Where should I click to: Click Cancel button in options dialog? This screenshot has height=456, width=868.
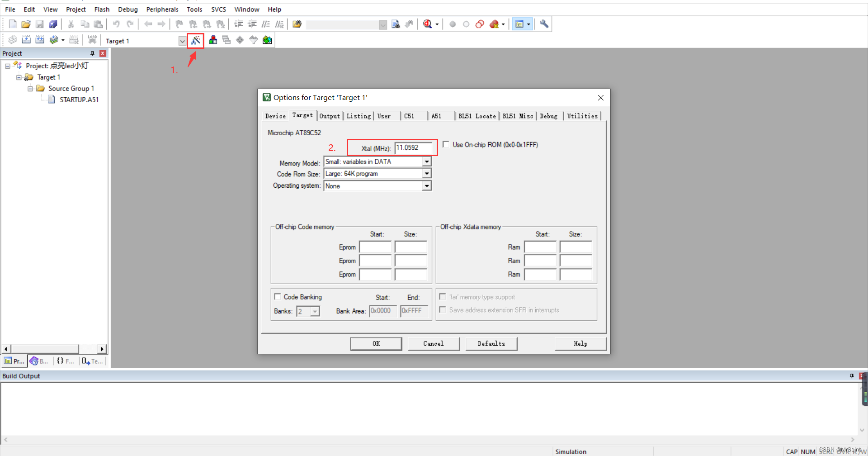[434, 343]
